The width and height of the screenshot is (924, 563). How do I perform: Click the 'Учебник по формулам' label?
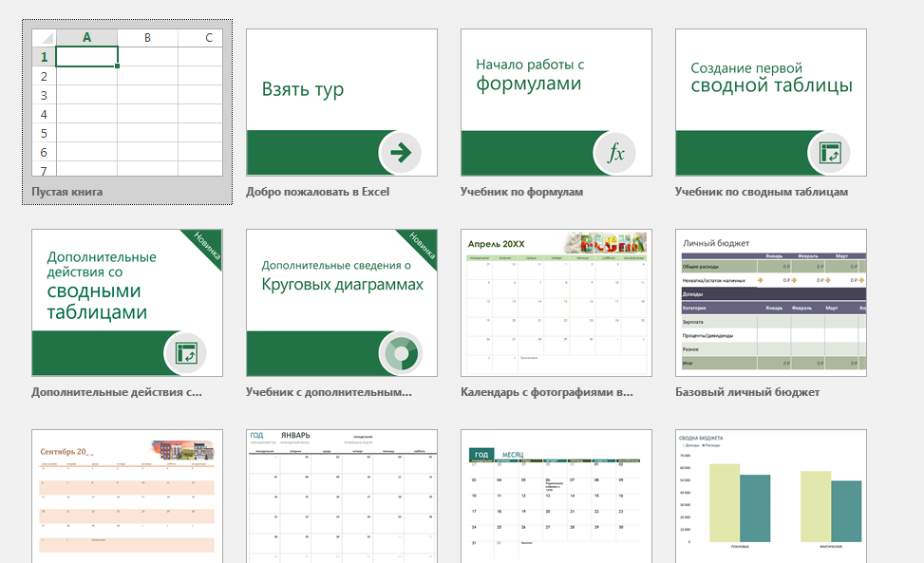(521, 192)
